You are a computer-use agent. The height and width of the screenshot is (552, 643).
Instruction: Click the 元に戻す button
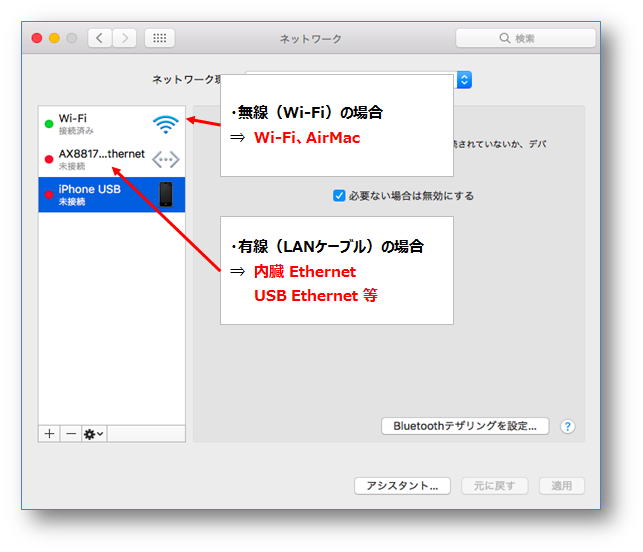point(495,486)
